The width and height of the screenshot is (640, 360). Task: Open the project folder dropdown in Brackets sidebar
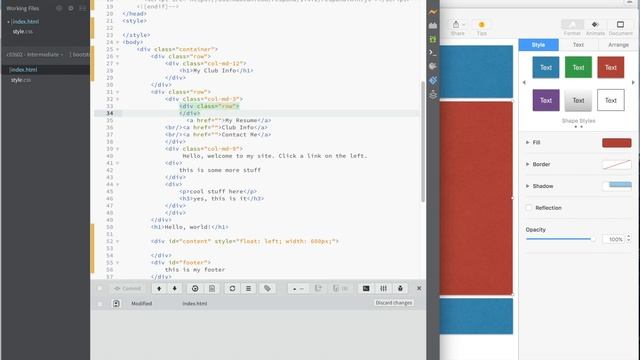pos(35,54)
